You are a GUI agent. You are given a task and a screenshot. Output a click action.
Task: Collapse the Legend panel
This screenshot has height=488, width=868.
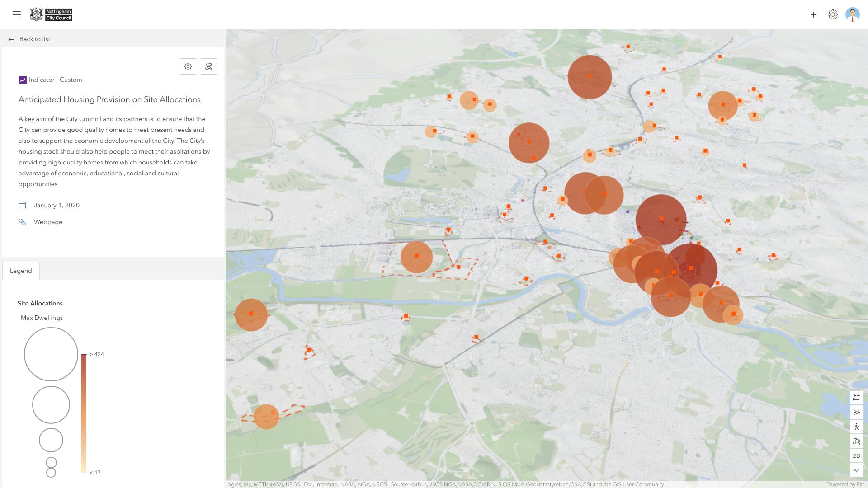[x=21, y=271]
